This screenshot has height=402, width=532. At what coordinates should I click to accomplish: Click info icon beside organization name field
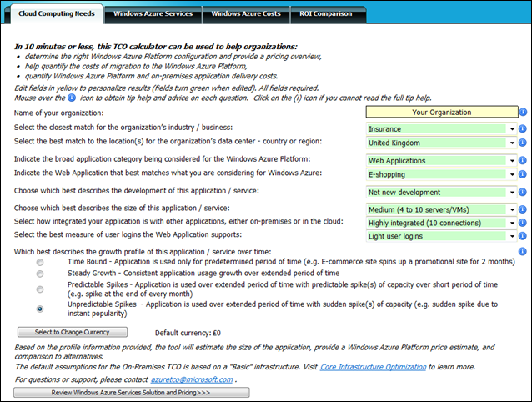pos(523,112)
